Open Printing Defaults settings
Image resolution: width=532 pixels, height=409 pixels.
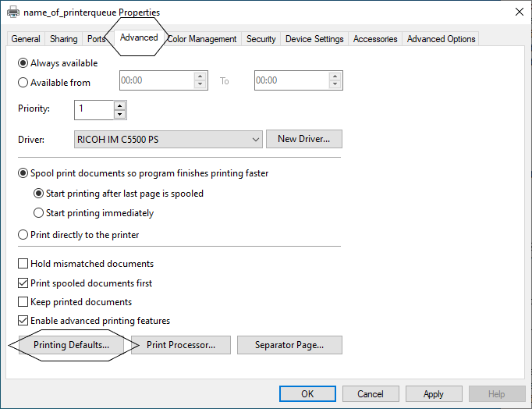[71, 345]
